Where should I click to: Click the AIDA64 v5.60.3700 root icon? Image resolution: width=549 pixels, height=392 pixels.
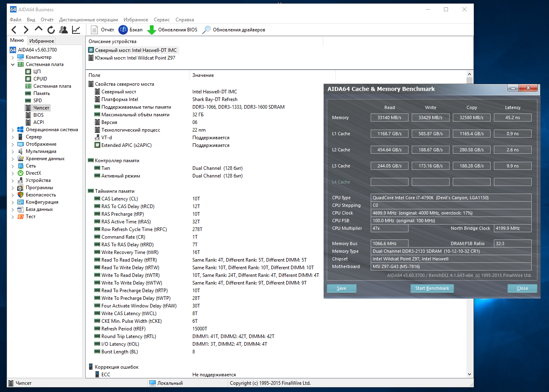(x=13, y=50)
